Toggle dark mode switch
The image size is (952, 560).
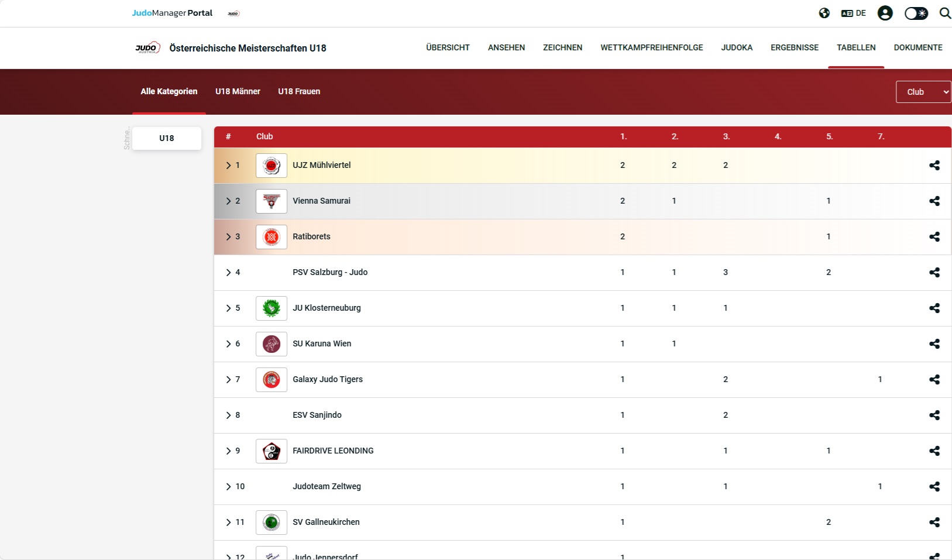[916, 13]
